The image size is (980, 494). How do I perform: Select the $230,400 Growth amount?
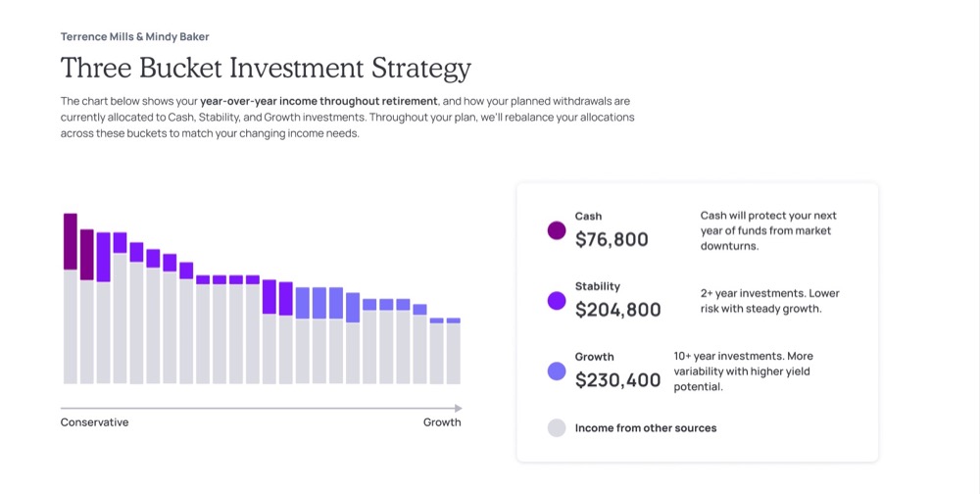pos(617,380)
